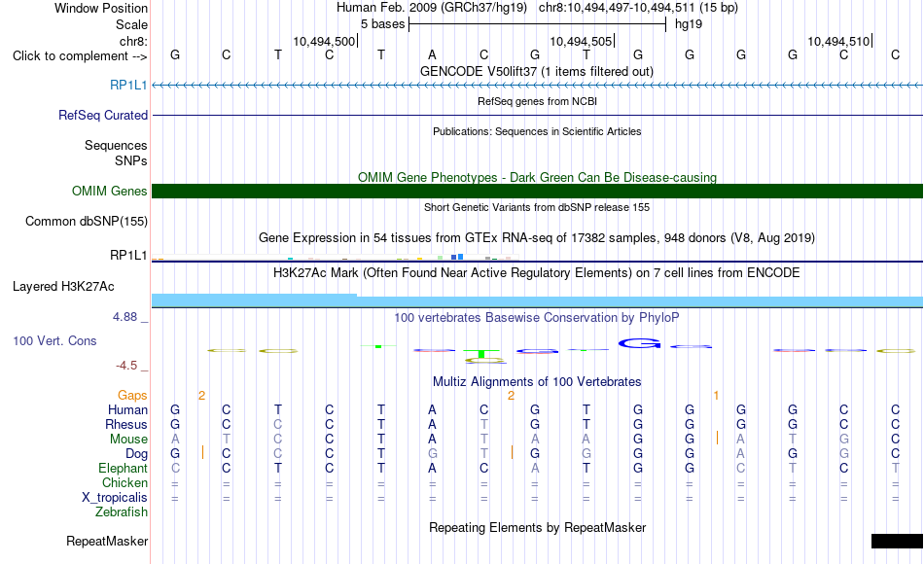Screen dimensions: 924x564
Task: Select the dark green OMIM Genes bar
Action: [537, 191]
